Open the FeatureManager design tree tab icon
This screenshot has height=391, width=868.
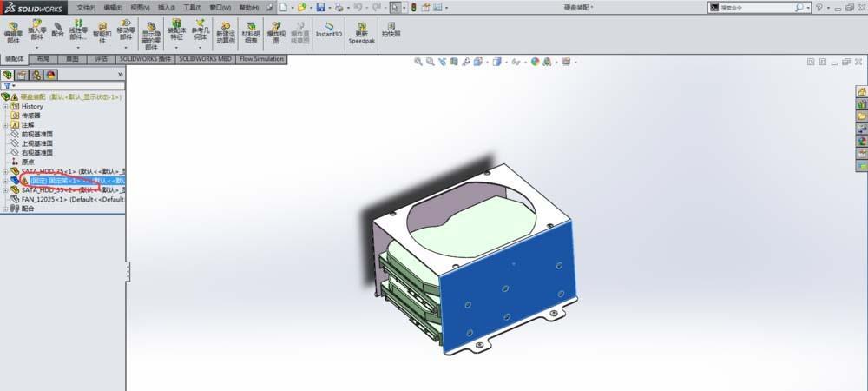point(7,75)
